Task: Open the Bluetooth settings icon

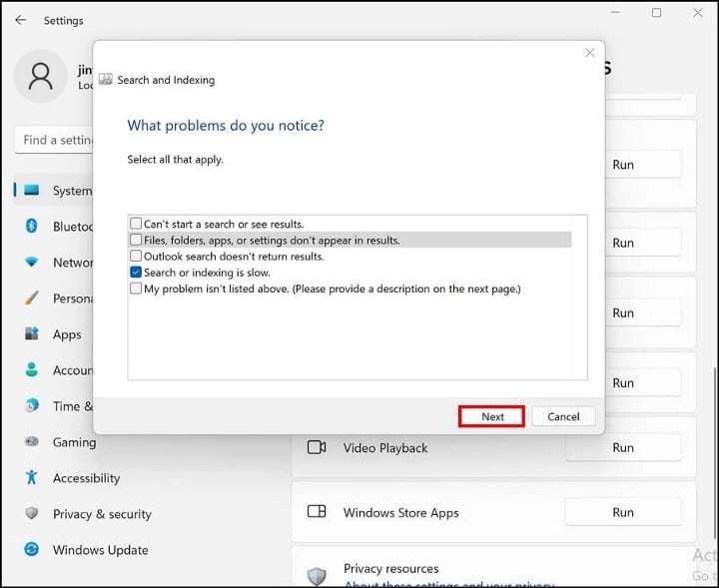Action: (x=31, y=226)
